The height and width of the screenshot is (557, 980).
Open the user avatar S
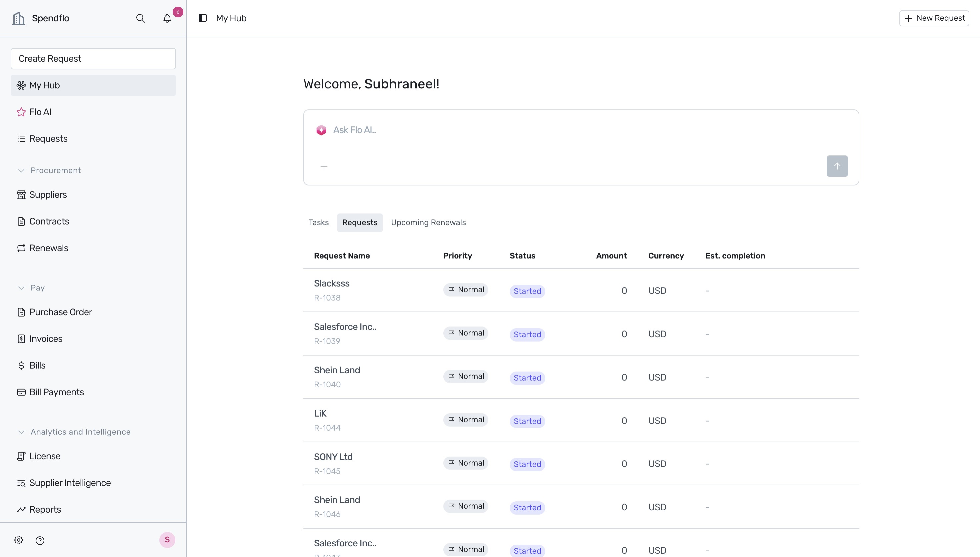pos(167,540)
